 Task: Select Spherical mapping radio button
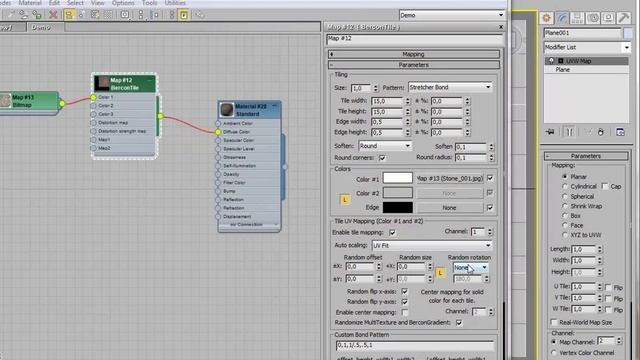pyautogui.click(x=565, y=196)
